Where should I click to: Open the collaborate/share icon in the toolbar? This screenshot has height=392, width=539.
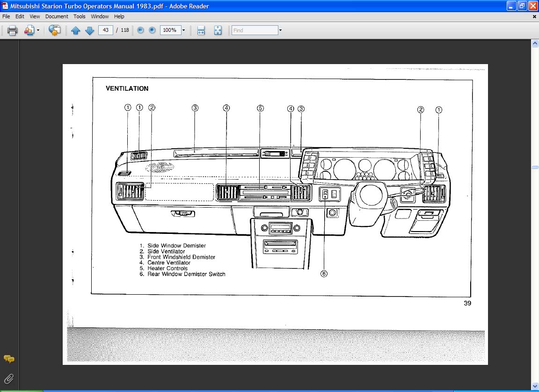[29, 30]
